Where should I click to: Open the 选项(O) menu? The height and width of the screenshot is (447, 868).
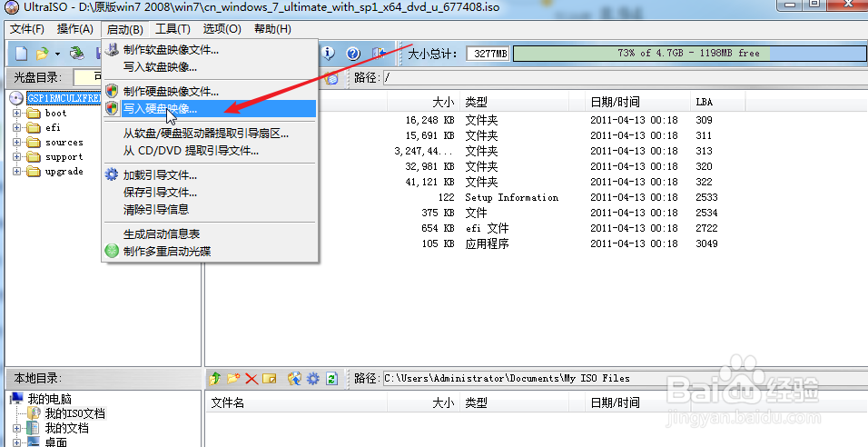[x=222, y=29]
